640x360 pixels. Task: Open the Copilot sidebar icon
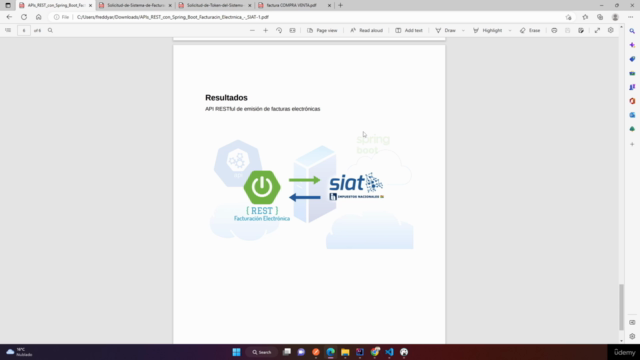632,45
